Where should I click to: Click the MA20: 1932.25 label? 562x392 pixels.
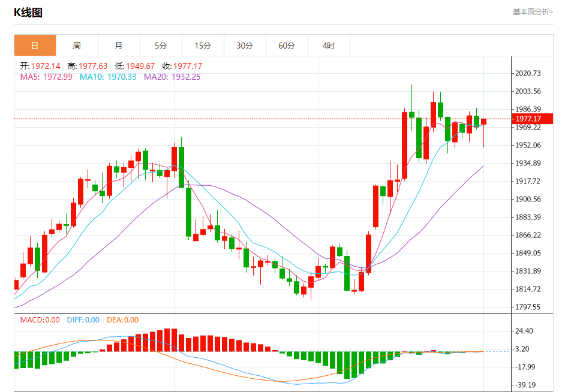(172, 77)
